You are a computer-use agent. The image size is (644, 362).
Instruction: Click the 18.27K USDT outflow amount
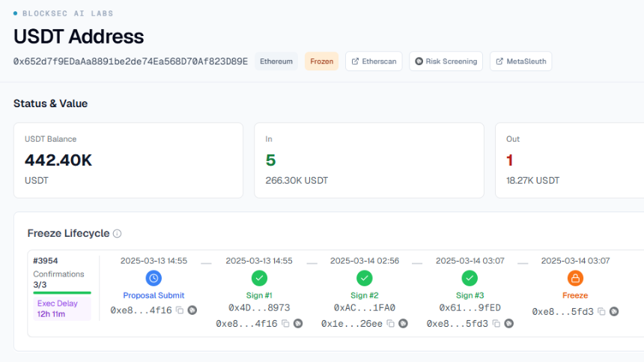(x=532, y=181)
